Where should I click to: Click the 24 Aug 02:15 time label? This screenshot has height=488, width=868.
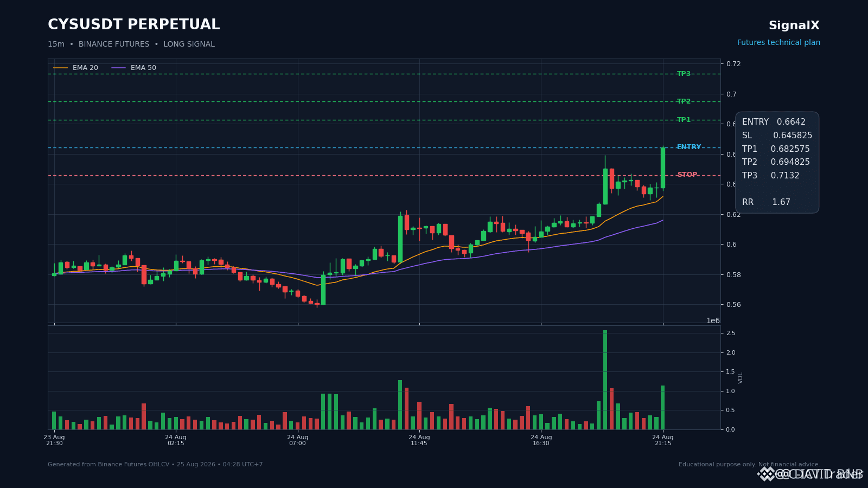point(176,440)
